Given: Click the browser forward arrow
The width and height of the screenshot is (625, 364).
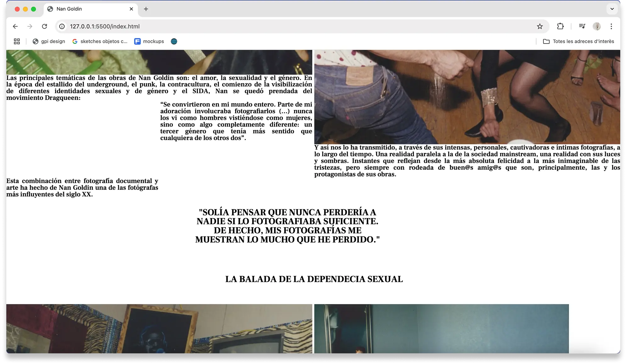Looking at the screenshot, I should tap(30, 26).
